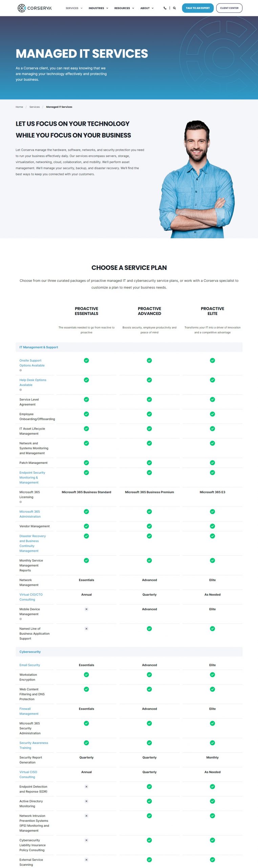Click Essentials checkmark for Onsite Support row
The width and height of the screenshot is (258, 868).
pyautogui.click(x=86, y=360)
